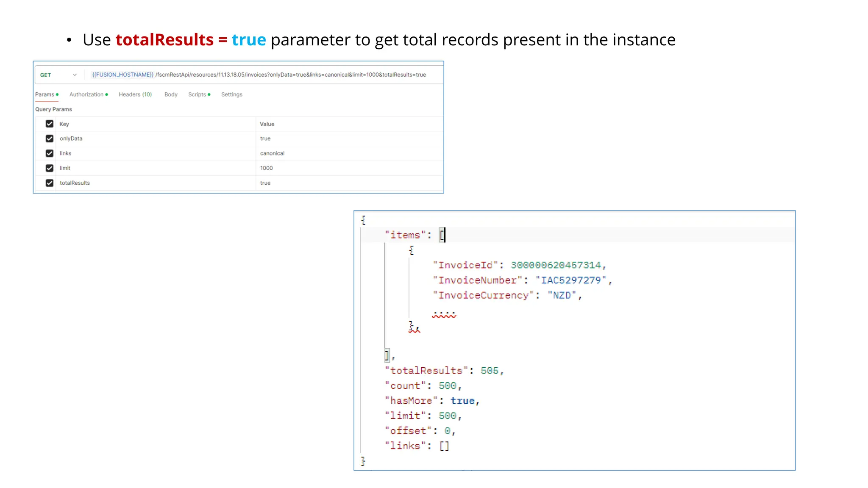Open the GET method dropdown
The image size is (868, 488).
pos(58,75)
